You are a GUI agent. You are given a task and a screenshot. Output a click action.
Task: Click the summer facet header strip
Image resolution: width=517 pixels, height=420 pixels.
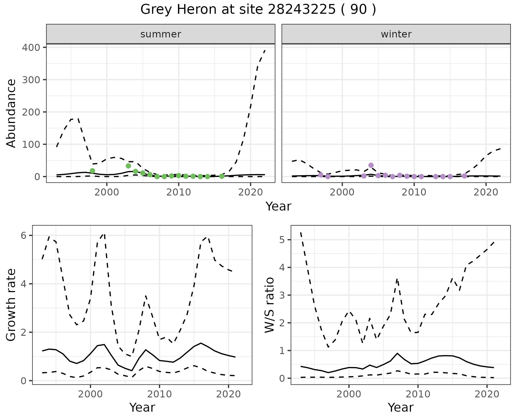(160, 34)
